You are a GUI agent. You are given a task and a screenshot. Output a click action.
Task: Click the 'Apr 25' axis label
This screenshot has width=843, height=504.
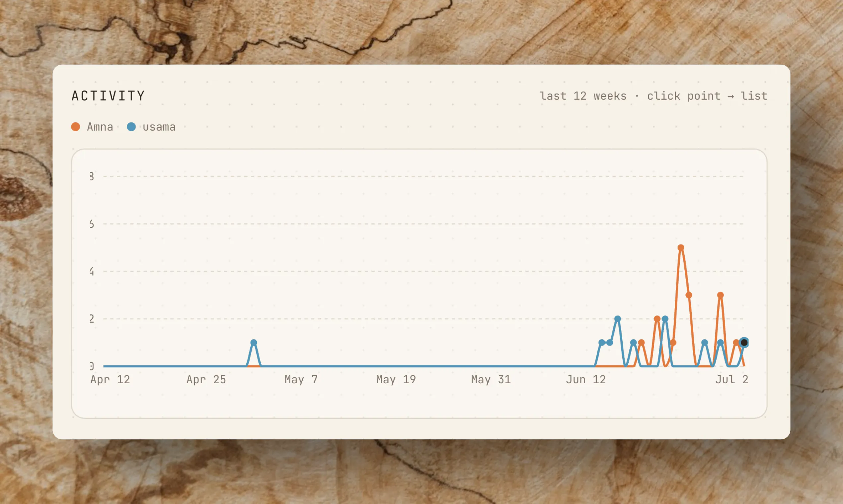[206, 379]
